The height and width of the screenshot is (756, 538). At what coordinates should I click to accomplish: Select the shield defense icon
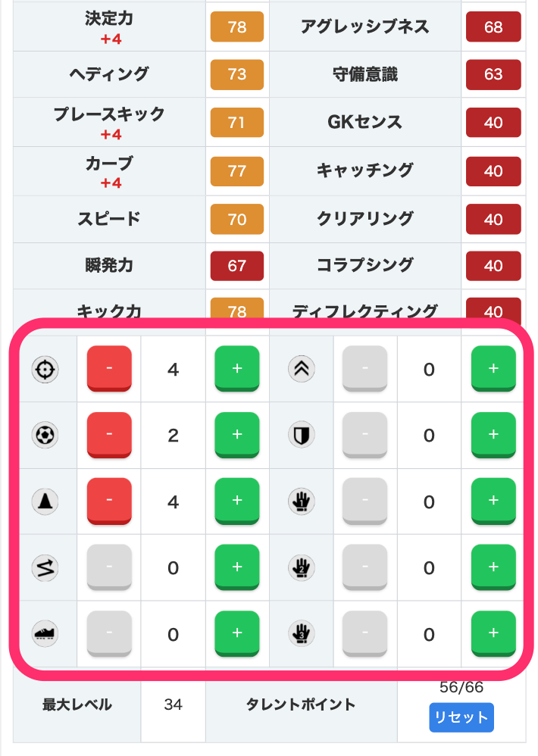[x=301, y=435]
